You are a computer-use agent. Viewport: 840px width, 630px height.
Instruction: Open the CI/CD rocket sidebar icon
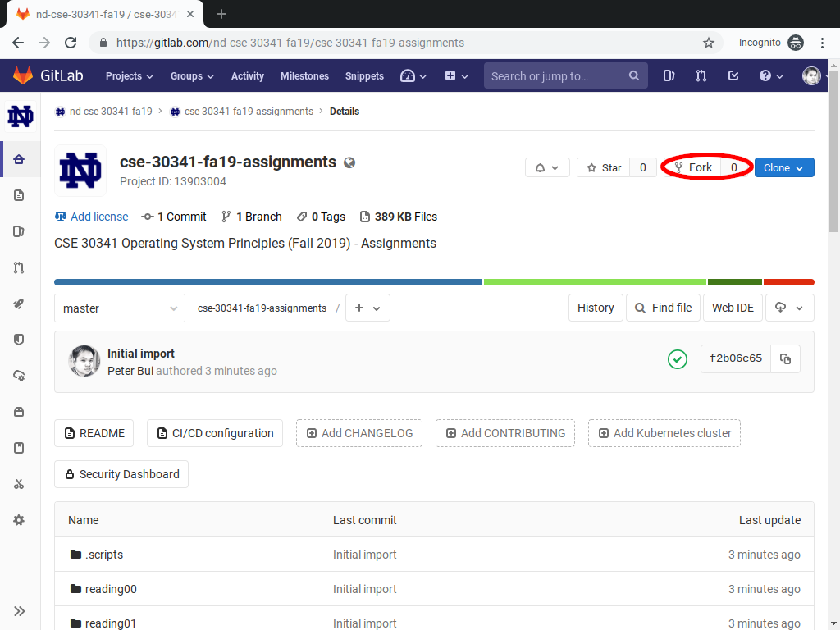pyautogui.click(x=19, y=304)
